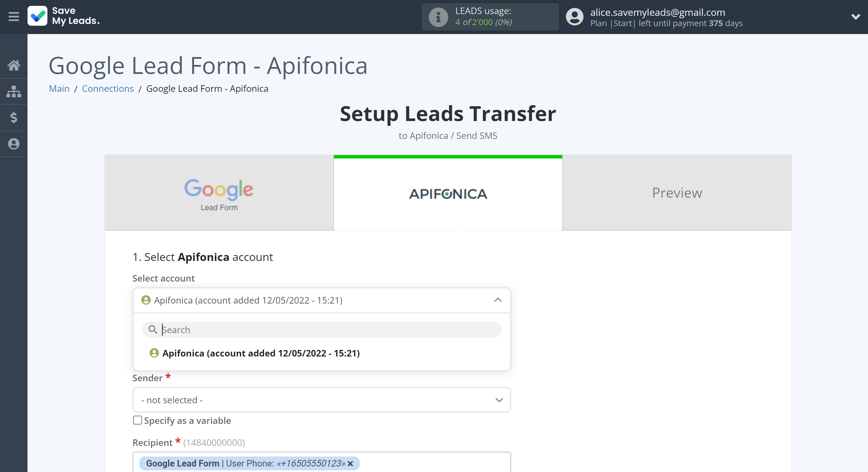Toggle the Specify as a variable checkbox
This screenshot has width=868, height=472.
137,421
